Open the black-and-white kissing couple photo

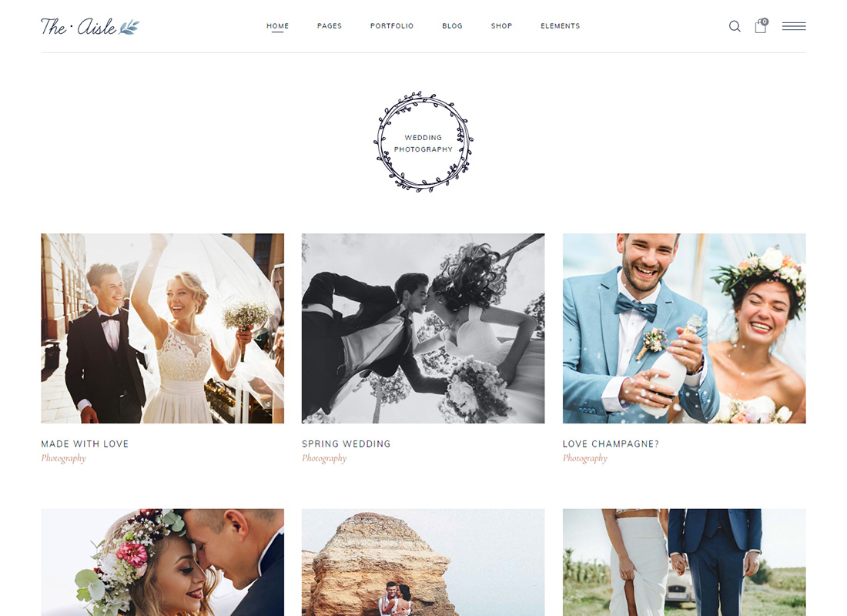coord(423,328)
